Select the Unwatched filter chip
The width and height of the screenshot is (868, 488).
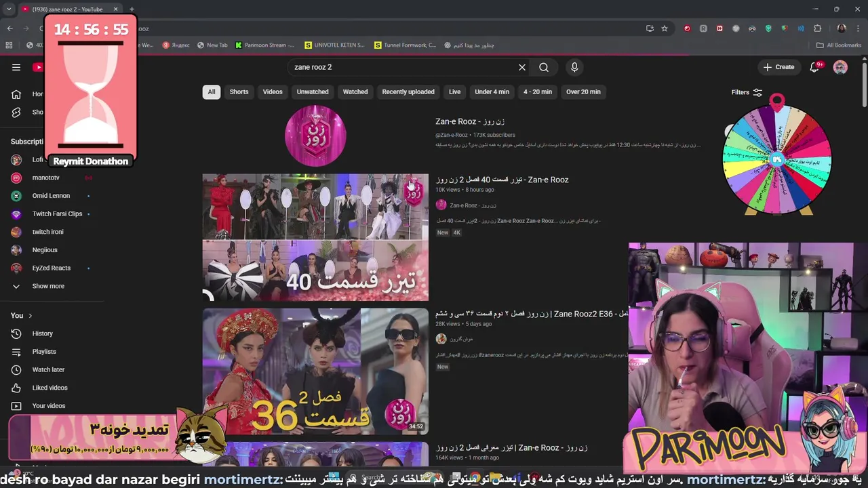(x=313, y=92)
